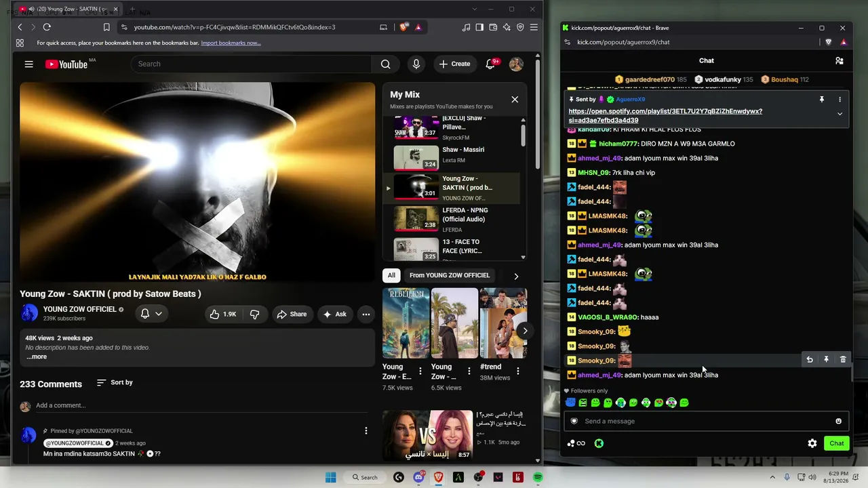Toggle the subscription notification bell dropdown
Viewport: 868px width, 488px height.
(151, 314)
